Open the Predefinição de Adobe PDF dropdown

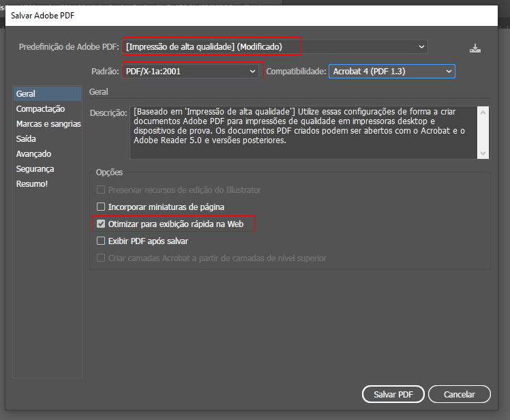pos(275,47)
